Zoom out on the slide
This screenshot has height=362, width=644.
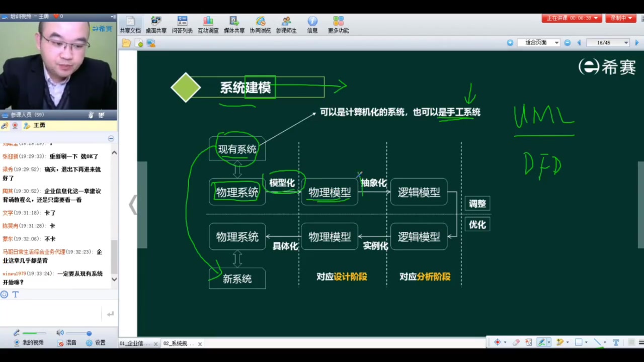tap(568, 43)
